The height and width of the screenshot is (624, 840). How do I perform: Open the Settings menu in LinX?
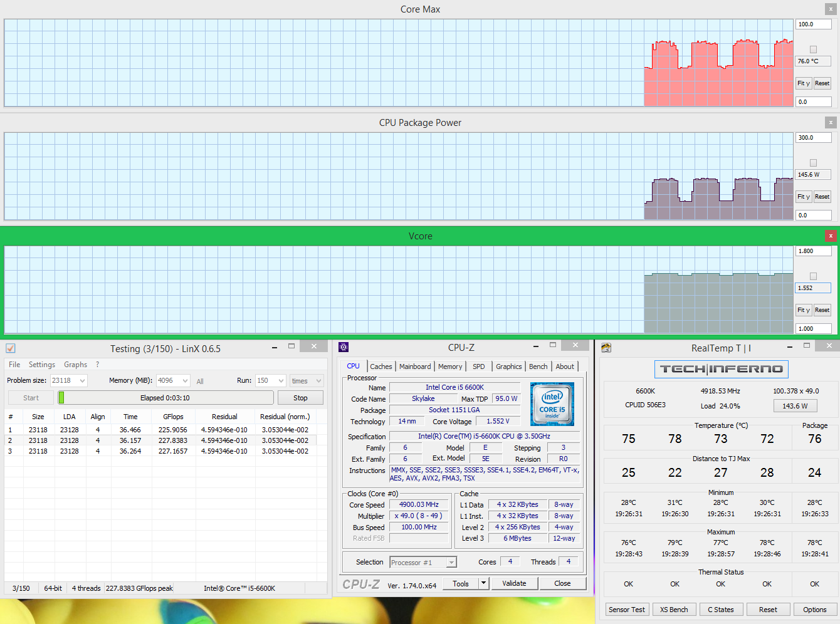coord(42,365)
